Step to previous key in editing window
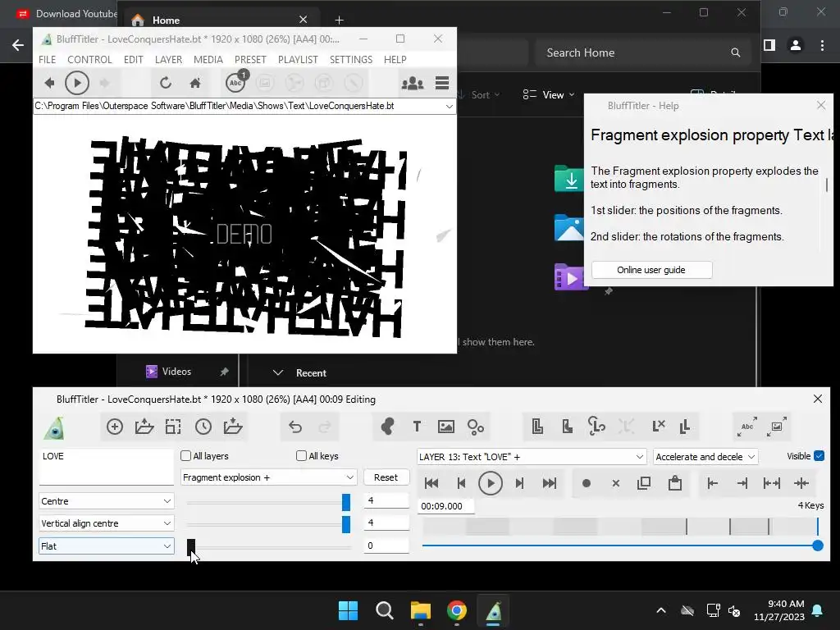 (x=461, y=483)
